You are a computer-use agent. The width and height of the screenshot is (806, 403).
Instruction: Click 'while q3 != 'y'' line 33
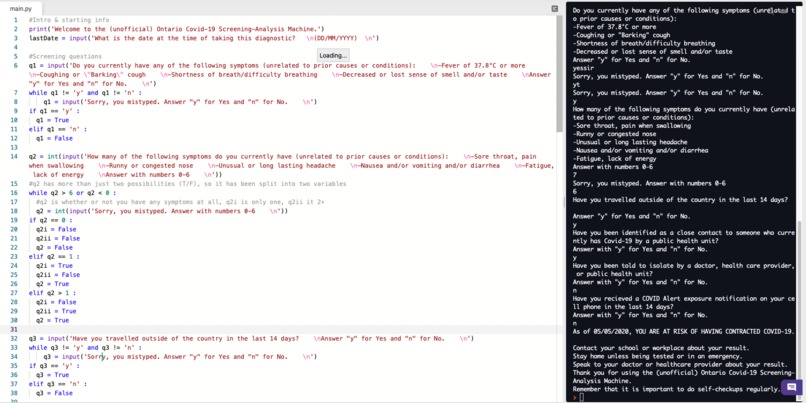pyautogui.click(x=85, y=348)
